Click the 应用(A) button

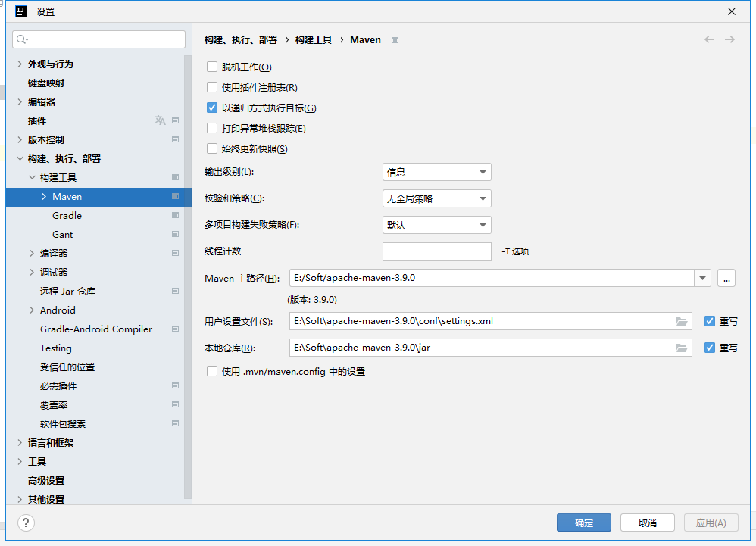pyautogui.click(x=711, y=523)
